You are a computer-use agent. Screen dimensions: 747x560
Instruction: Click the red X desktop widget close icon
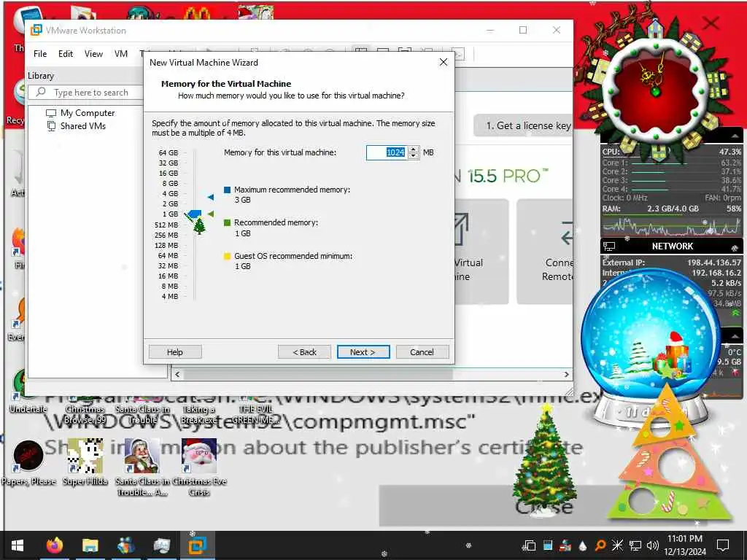(711, 23)
